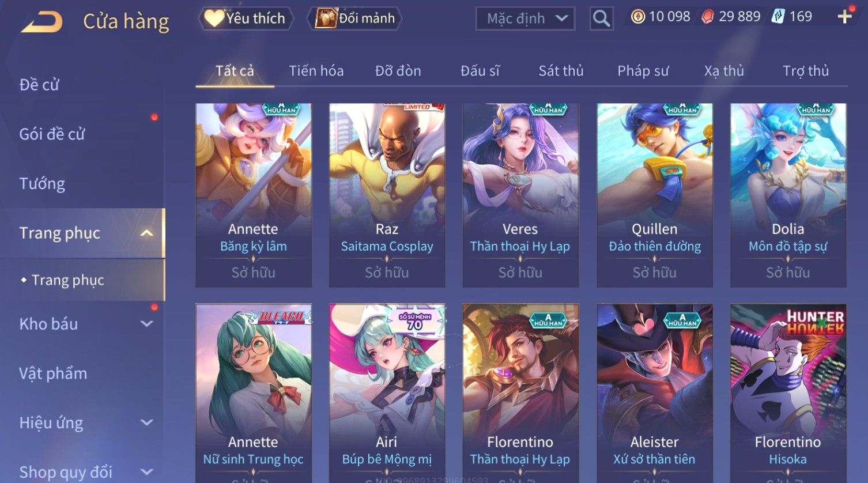Viewport: 868px width, 483px height.
Task: Open the search magnifier icon
Action: [601, 18]
